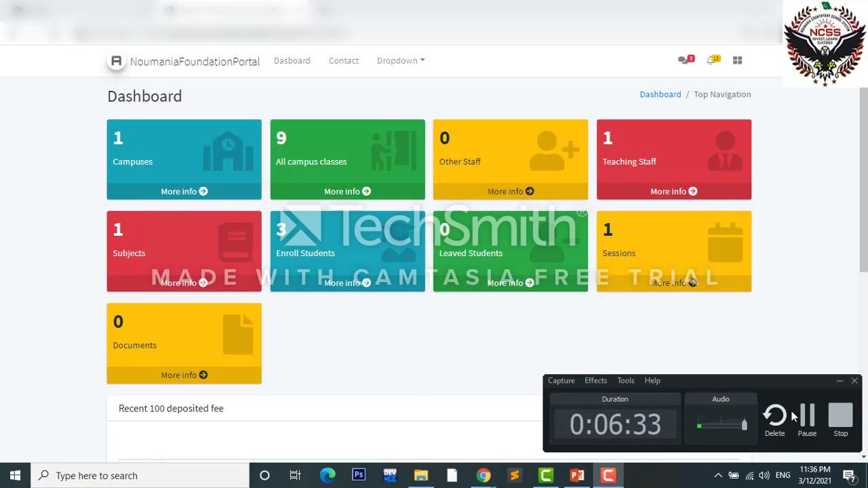Click the Top Navigation breadcrumb text

[x=722, y=94]
